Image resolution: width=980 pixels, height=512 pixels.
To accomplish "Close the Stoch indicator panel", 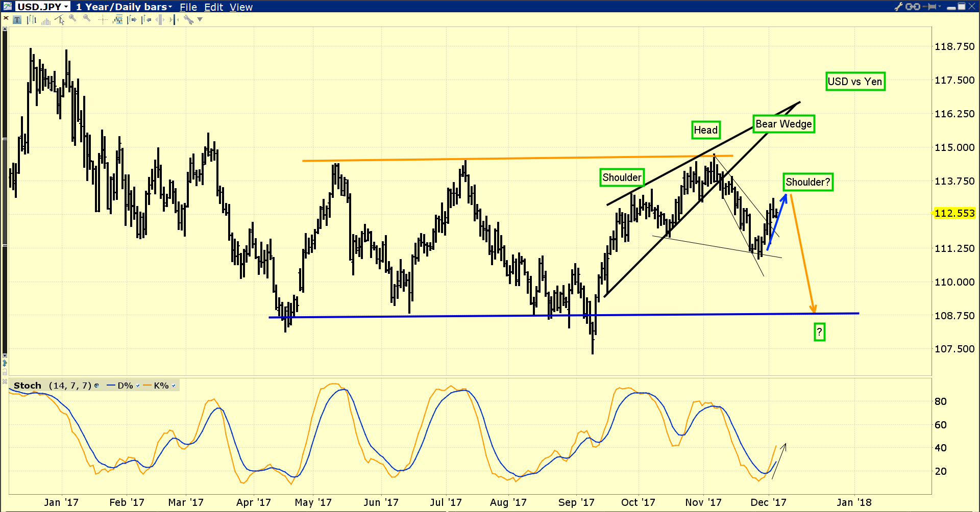I will [5, 381].
